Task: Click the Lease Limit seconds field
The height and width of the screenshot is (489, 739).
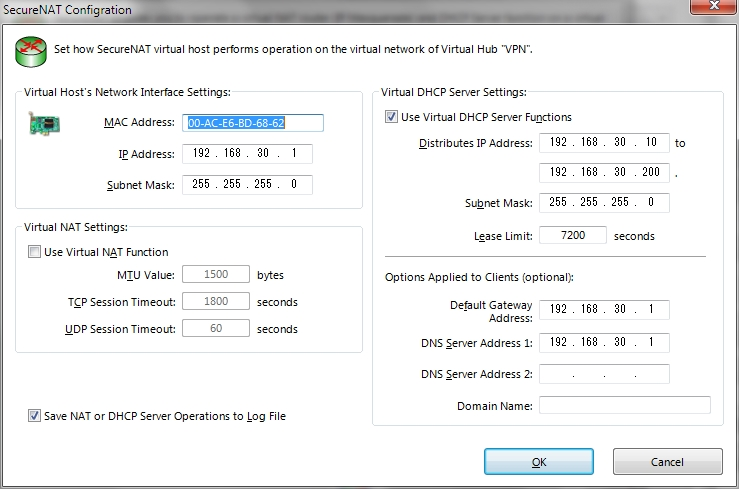Action: coord(573,235)
